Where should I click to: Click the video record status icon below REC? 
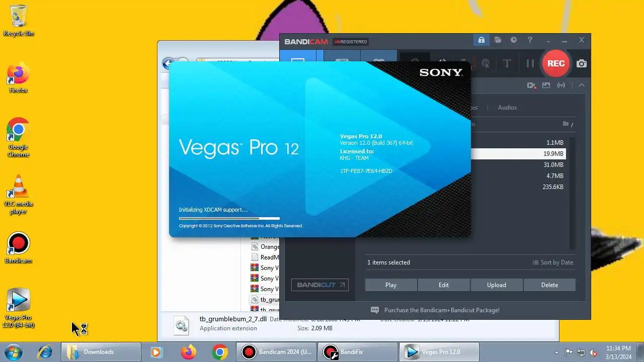coord(531,85)
